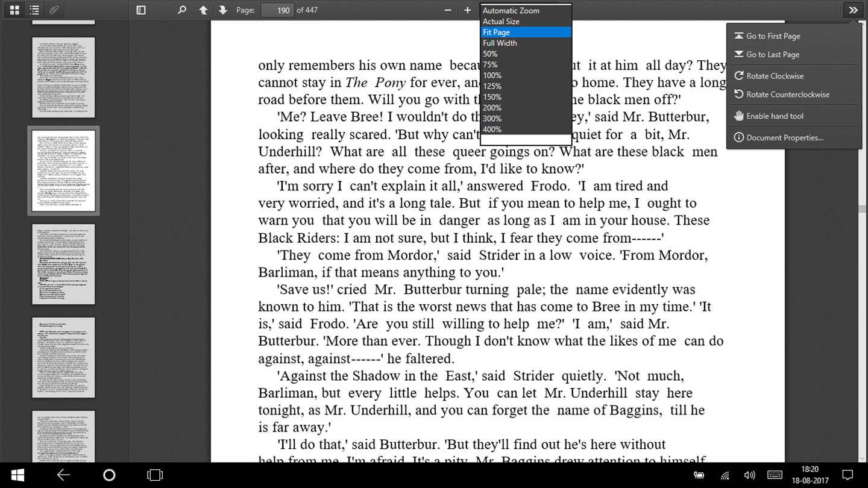Screen dimensions: 868x488
Task: Open Cortana circle on taskbar
Action: click(x=109, y=475)
